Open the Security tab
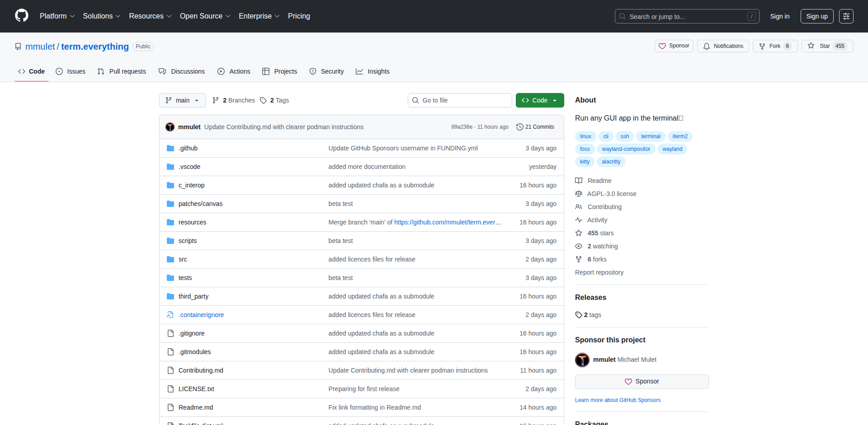 pos(326,71)
